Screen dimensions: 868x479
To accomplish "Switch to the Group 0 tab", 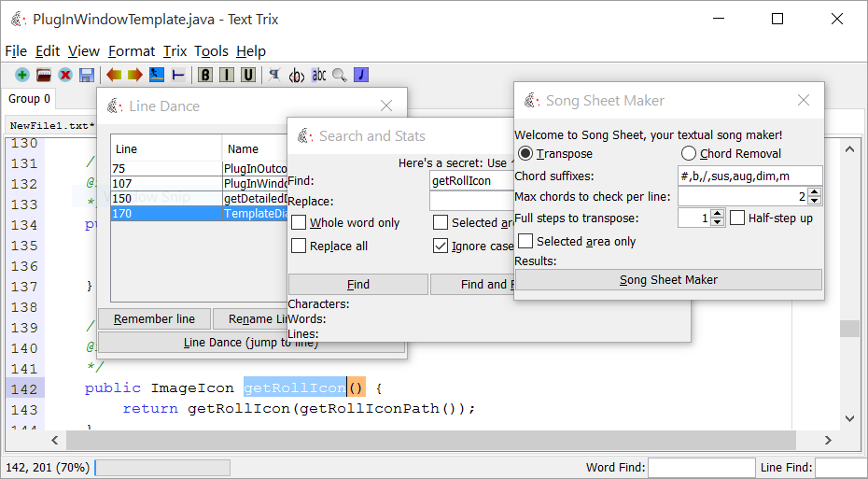I will 29,99.
